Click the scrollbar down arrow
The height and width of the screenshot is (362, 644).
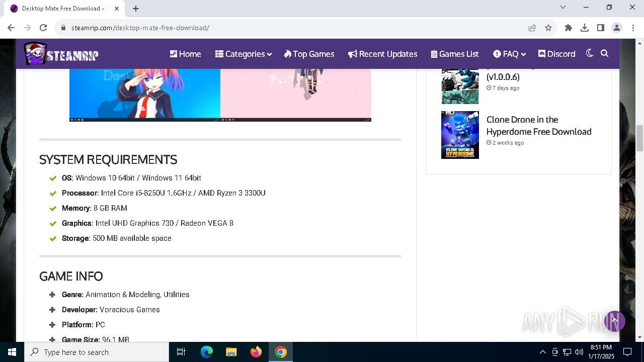click(x=639, y=337)
